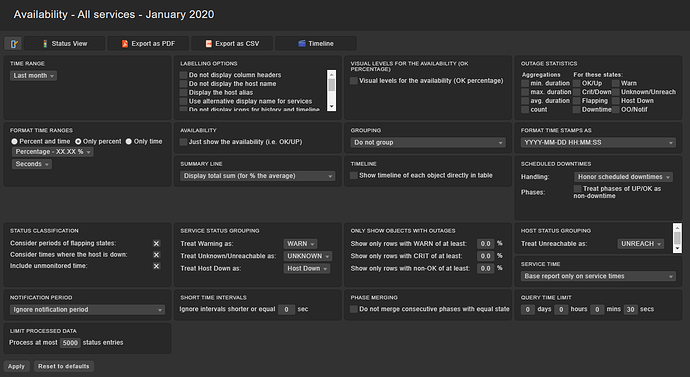Image resolution: width=690 pixels, height=377 pixels.
Task: Open the Display total sum dropdown
Action: (x=258, y=176)
